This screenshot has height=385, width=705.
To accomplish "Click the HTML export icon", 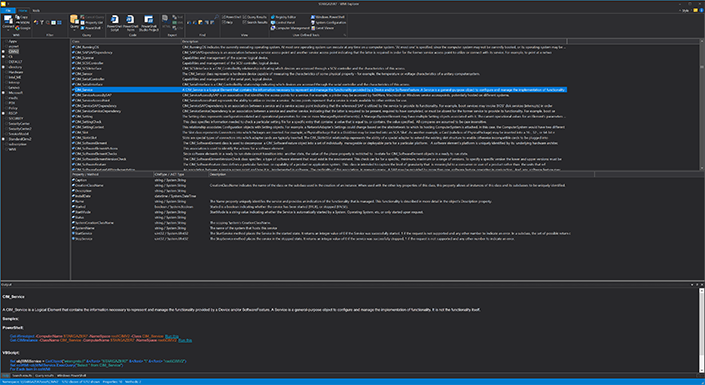I will pos(165,22).
